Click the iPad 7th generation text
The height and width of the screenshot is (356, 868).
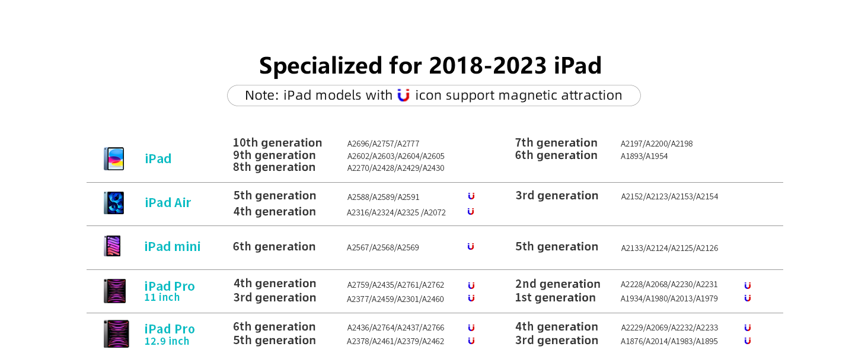(556, 143)
